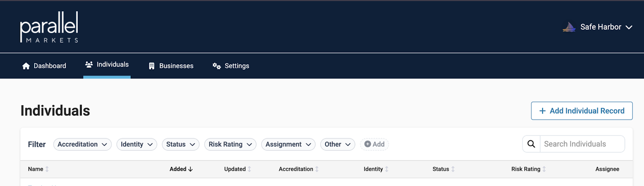Click the magnifying glass search icon
This screenshot has height=186, width=644.
coord(531,144)
